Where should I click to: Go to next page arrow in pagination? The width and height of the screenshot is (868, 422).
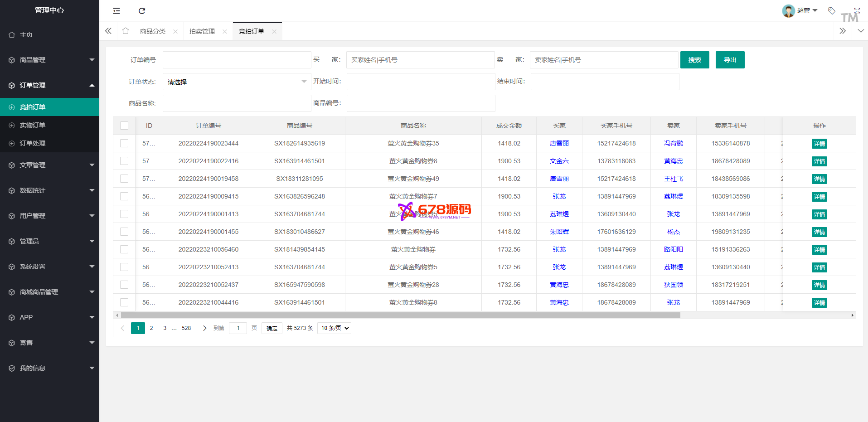tap(204, 328)
